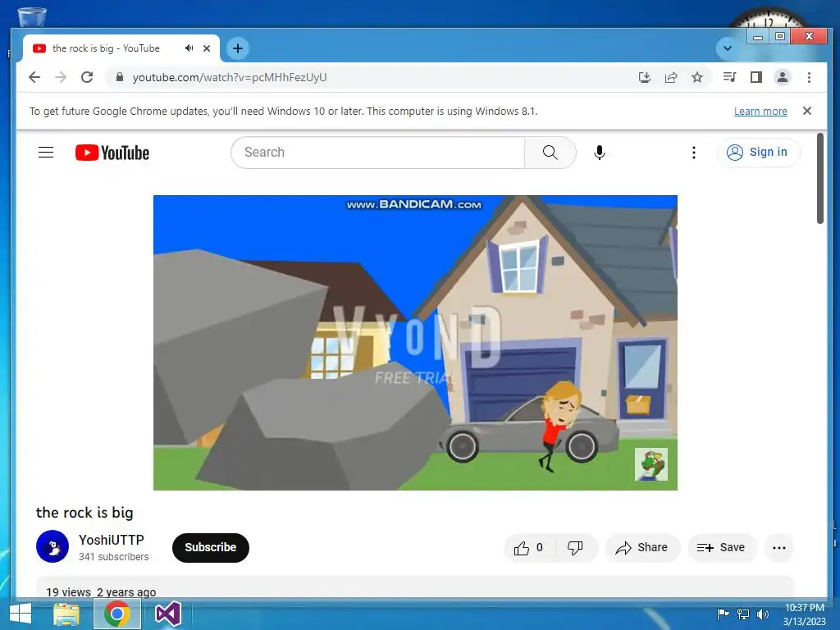Click the video player to pause
The image size is (840, 630).
(415, 342)
